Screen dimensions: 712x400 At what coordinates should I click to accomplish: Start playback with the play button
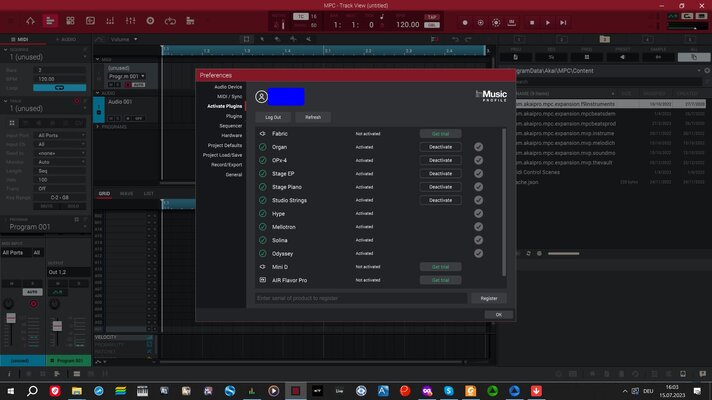click(x=548, y=23)
